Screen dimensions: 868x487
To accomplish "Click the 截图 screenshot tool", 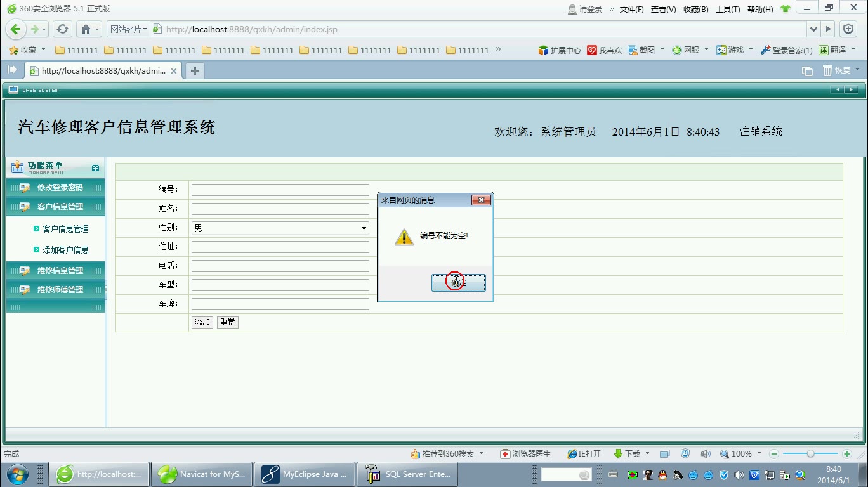I will pos(641,50).
